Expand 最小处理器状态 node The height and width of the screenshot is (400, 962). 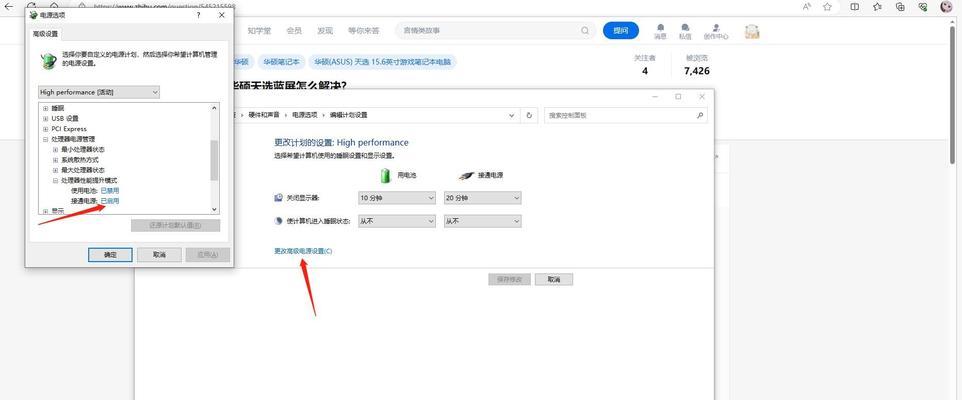pos(55,150)
